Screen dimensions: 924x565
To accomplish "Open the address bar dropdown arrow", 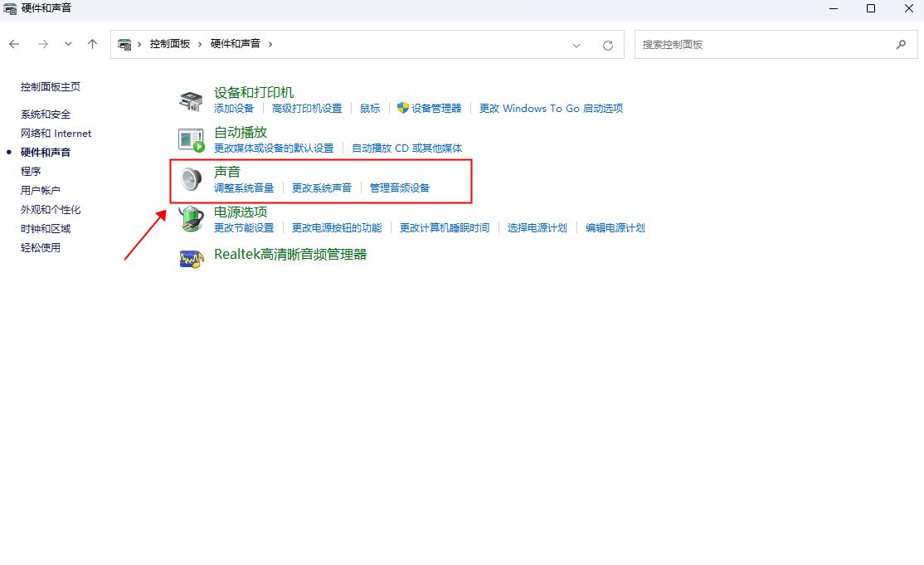I will click(576, 44).
